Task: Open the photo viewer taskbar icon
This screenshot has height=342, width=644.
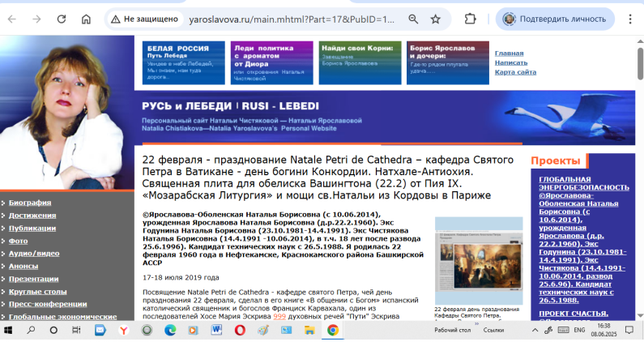Action: (x=286, y=330)
